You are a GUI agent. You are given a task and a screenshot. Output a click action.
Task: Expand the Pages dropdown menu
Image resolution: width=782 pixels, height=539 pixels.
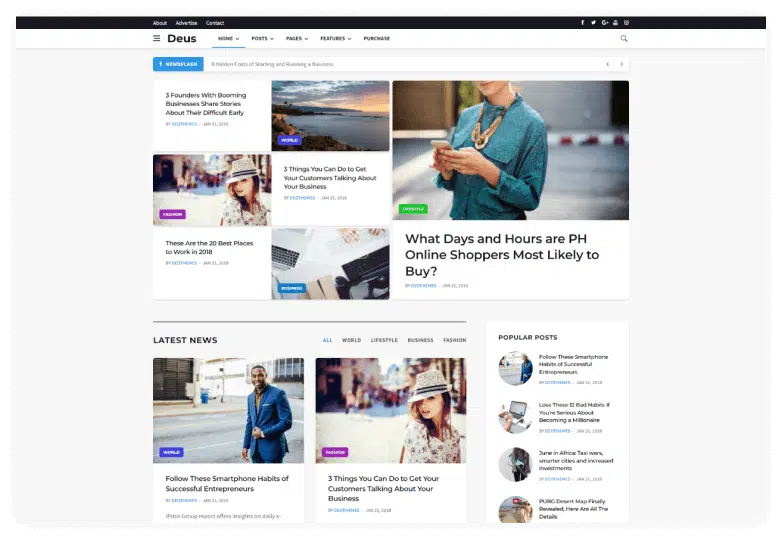tap(297, 38)
